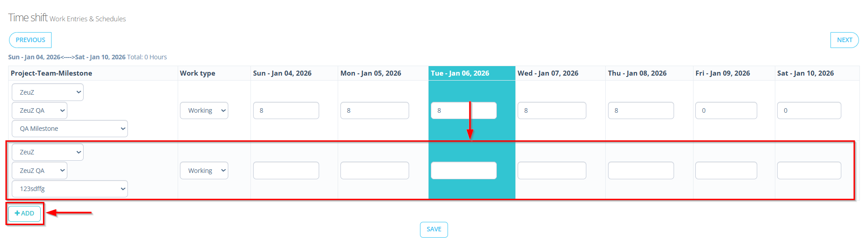The image size is (868, 249).
Task: Open second row ZeuZ QA team dropdown
Action: click(x=39, y=171)
